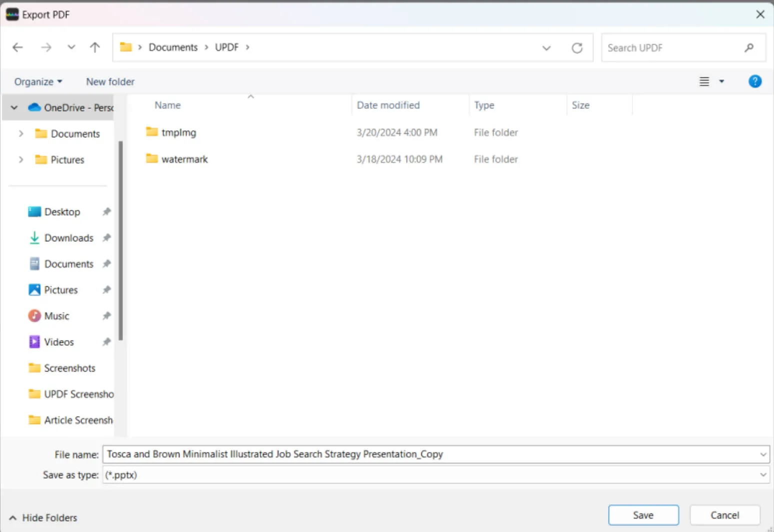This screenshot has width=774, height=532.
Task: Refresh the UPDF folder view
Action: pos(577,48)
